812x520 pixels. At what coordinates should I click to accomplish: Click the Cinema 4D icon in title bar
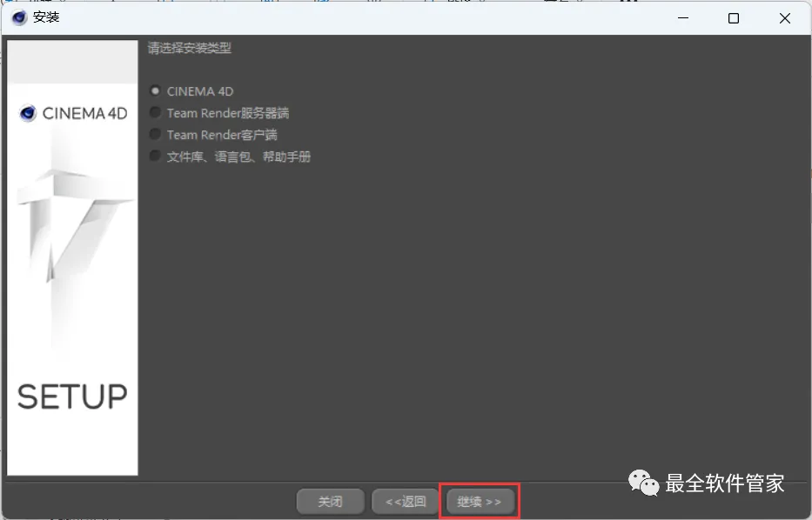click(x=19, y=17)
